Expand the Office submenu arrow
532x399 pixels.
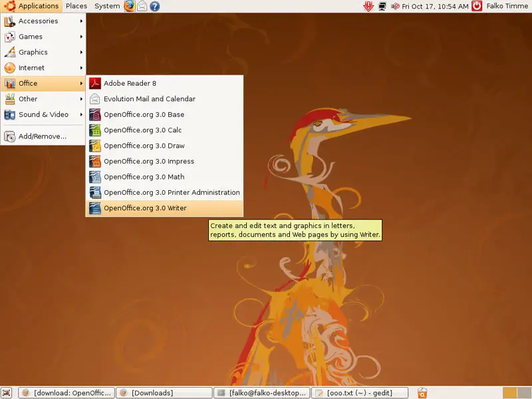pos(81,84)
